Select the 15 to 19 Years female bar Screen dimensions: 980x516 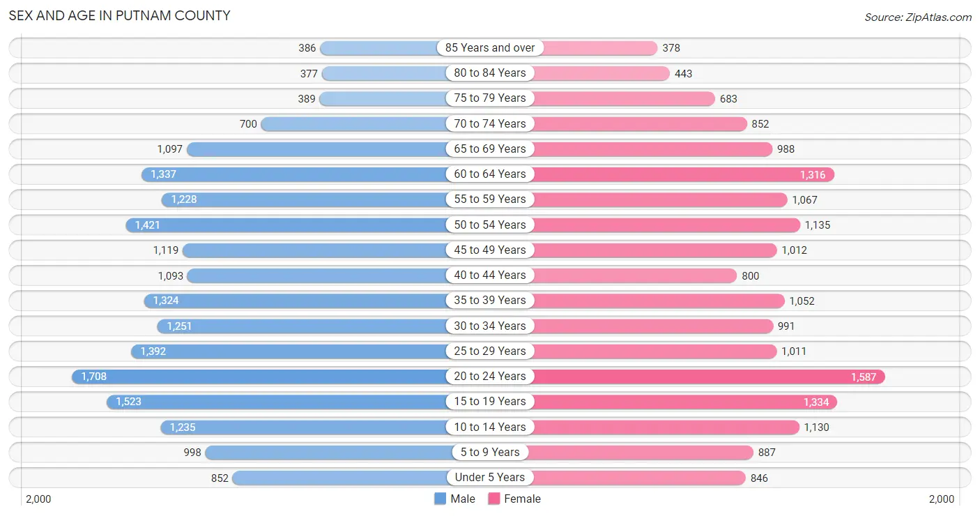point(684,402)
